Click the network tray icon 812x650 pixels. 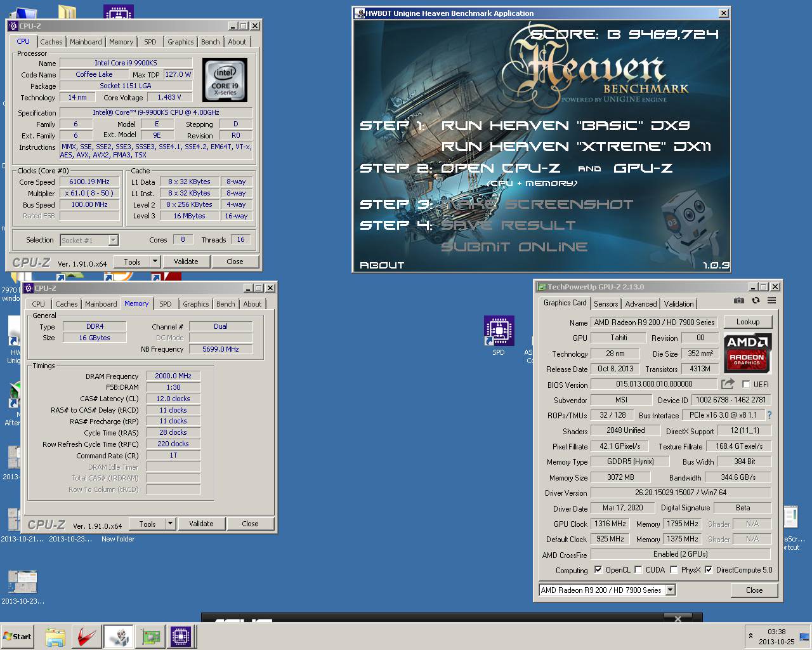tap(804, 636)
